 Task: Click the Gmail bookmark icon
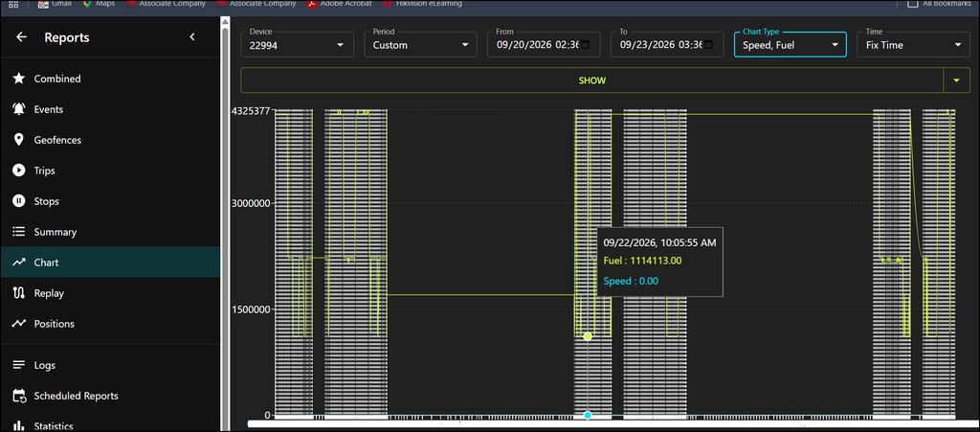(x=44, y=4)
